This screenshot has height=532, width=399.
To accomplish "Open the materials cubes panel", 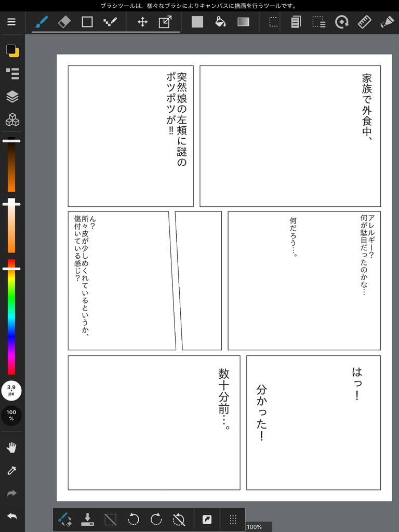I will pos(12,120).
